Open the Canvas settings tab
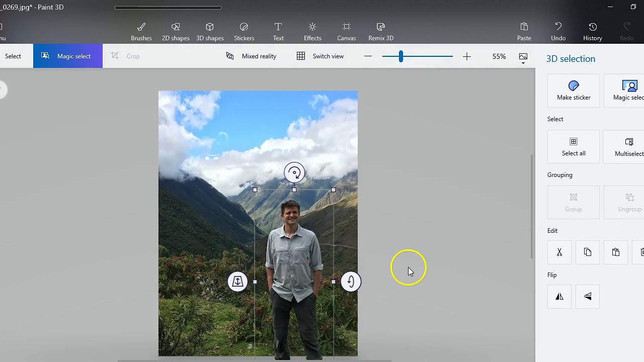 coord(347,32)
